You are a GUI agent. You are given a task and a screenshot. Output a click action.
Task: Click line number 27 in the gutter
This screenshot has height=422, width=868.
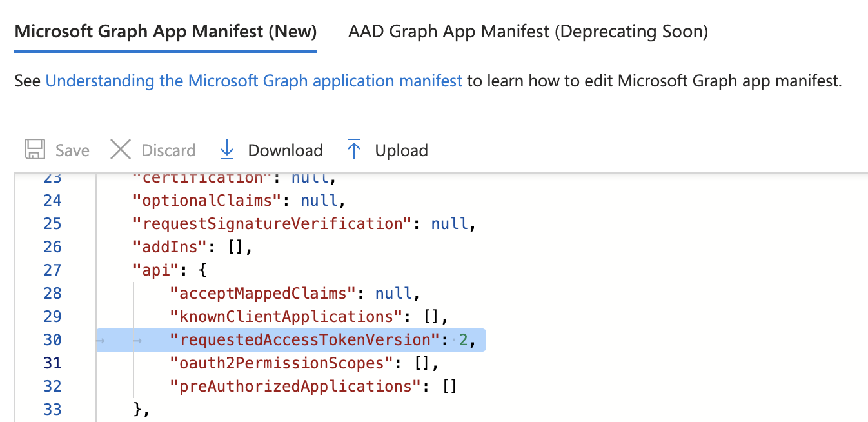[53, 270]
